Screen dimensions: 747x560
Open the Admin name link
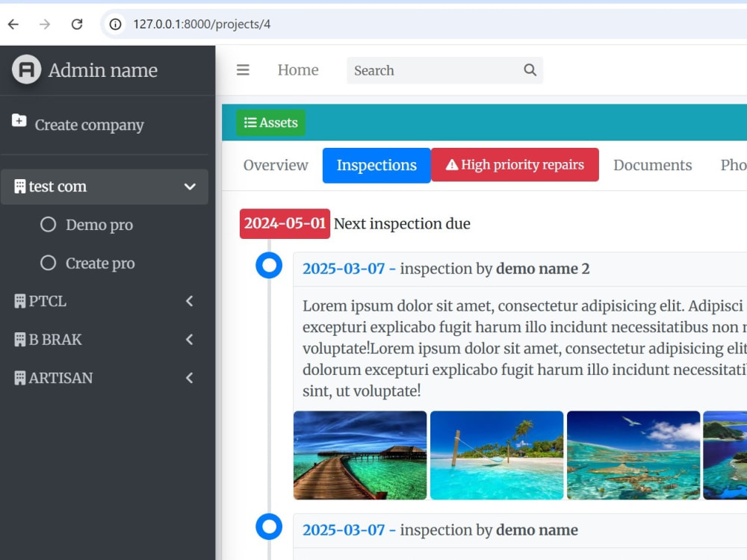click(x=103, y=70)
